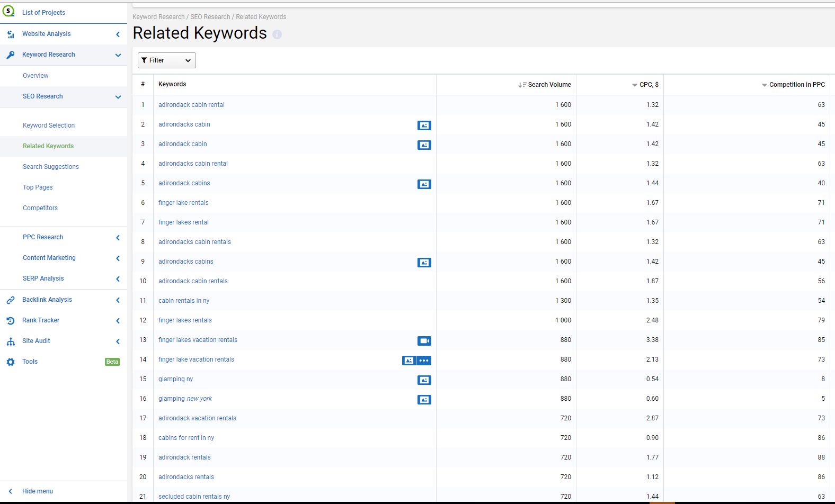Click more features icon for finger lake vacation rentals
The image size is (835, 504).
point(424,361)
